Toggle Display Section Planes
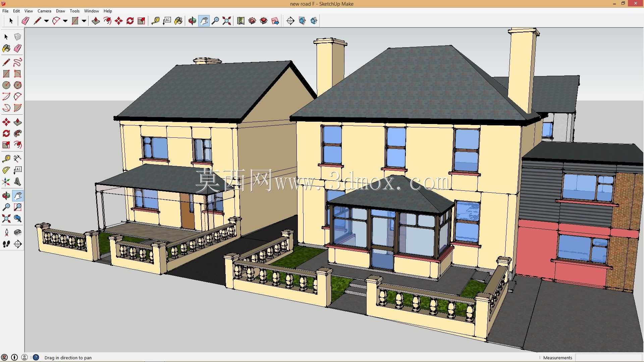This screenshot has height=362, width=644. (x=302, y=21)
